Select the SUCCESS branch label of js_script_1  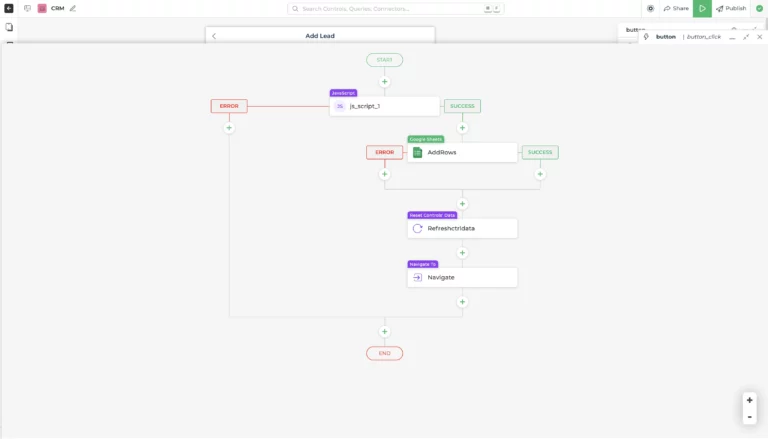click(x=462, y=106)
